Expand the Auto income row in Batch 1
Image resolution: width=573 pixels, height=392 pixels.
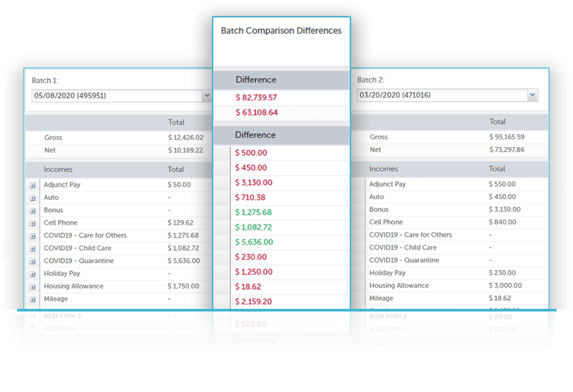pyautogui.click(x=33, y=198)
